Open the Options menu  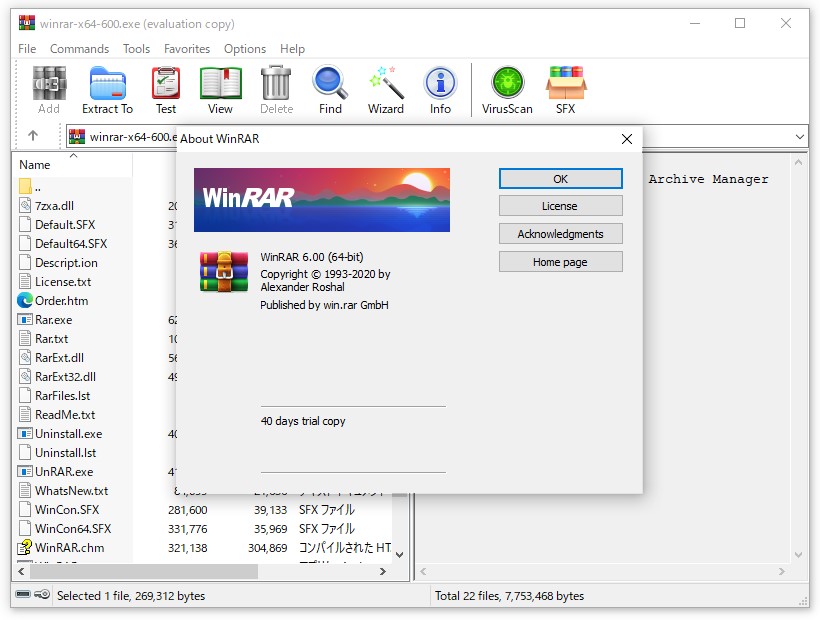pos(245,48)
